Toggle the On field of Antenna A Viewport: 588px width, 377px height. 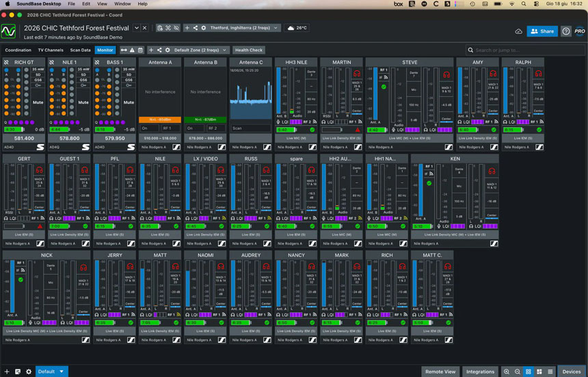pyautogui.click(x=149, y=128)
